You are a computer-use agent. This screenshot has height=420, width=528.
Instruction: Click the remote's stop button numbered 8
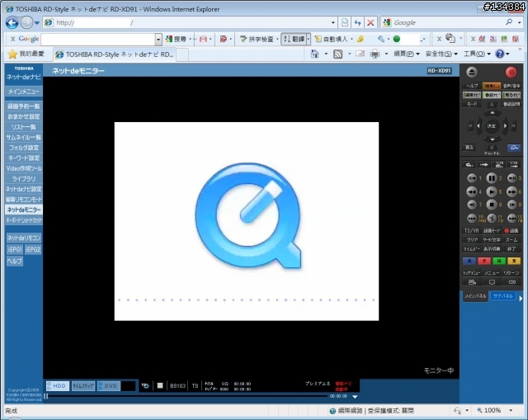tap(492, 205)
